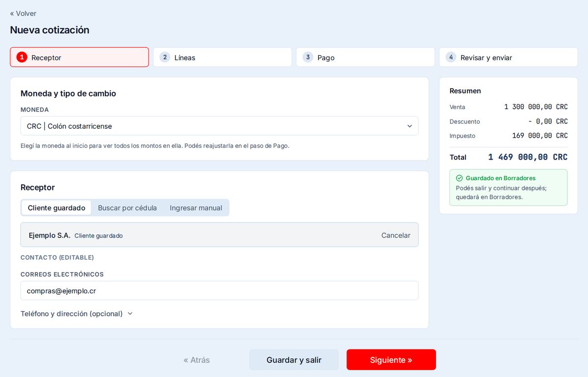The height and width of the screenshot is (377, 588).
Task: Click the Nueva cotización heading
Action: [49, 30]
